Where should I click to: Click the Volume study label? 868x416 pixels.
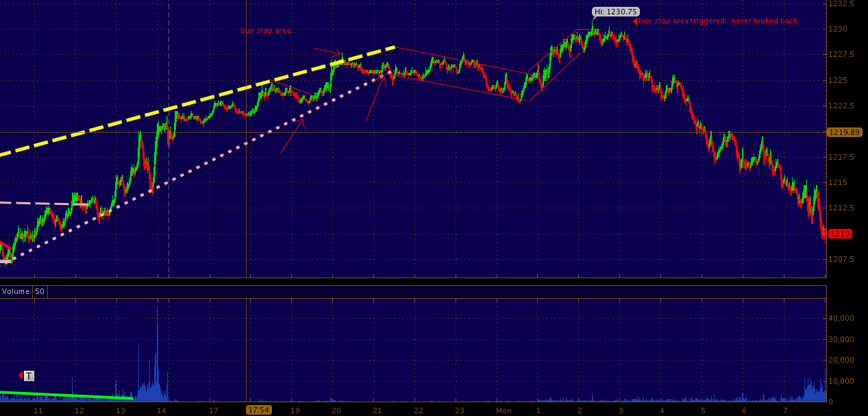point(16,291)
